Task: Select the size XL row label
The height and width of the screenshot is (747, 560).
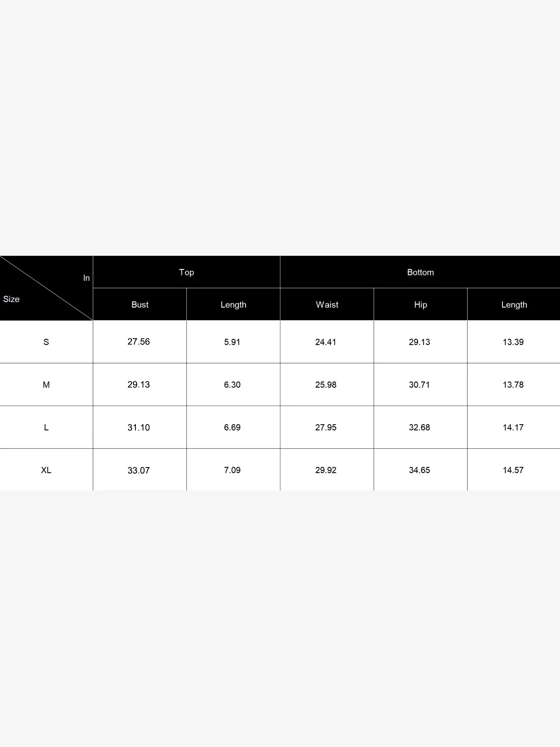Action: click(x=46, y=470)
